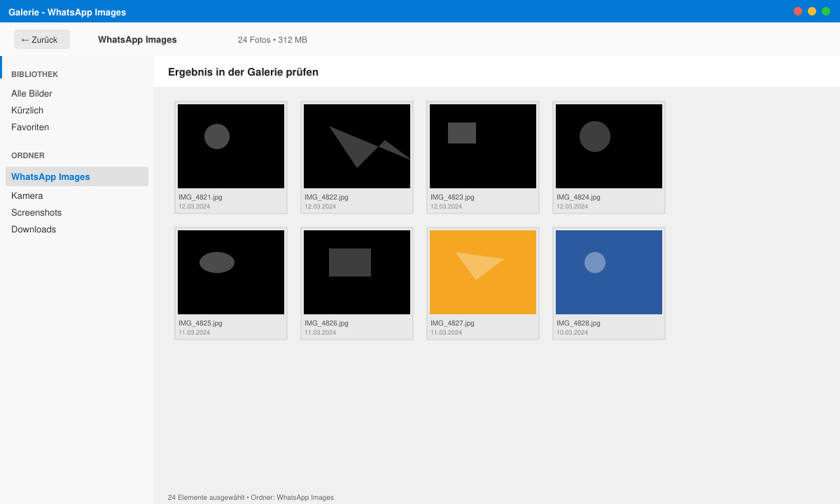Open the Favoriten section
This screenshot has width=840, height=504.
[x=30, y=127]
